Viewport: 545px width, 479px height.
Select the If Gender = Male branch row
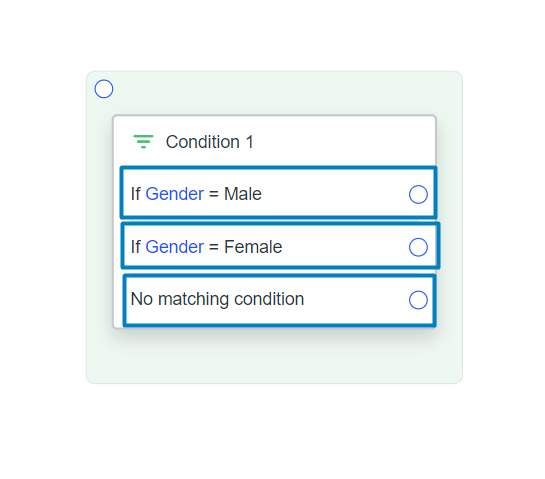[278, 193]
